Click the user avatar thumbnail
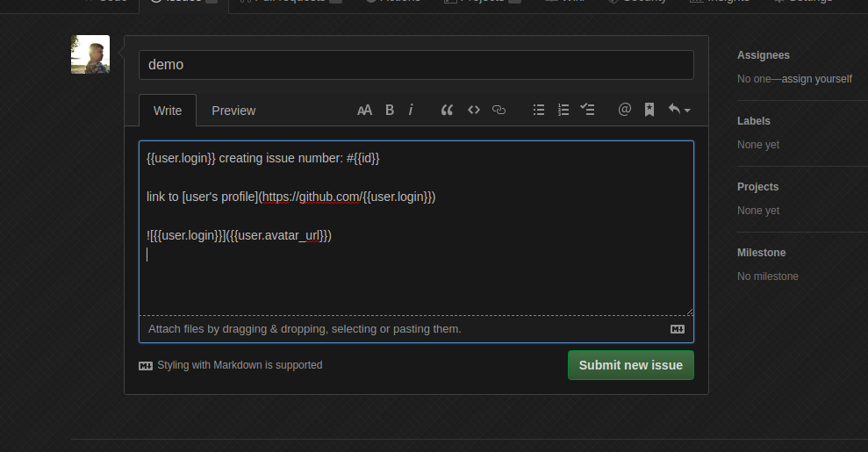 pyautogui.click(x=90, y=54)
